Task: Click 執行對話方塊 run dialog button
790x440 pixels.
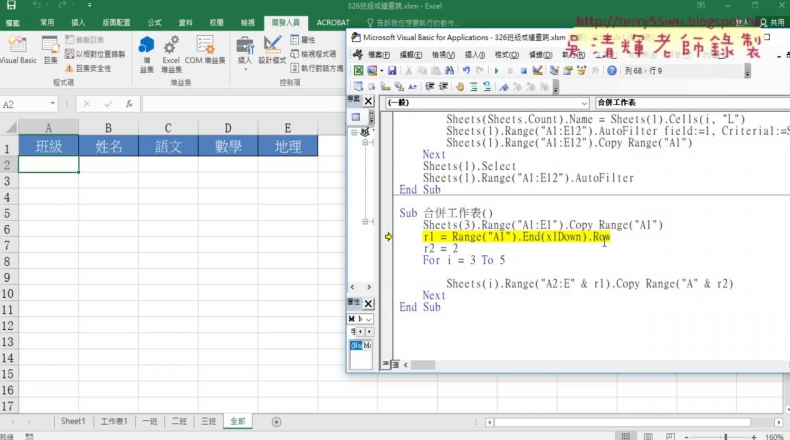Action: [x=316, y=68]
